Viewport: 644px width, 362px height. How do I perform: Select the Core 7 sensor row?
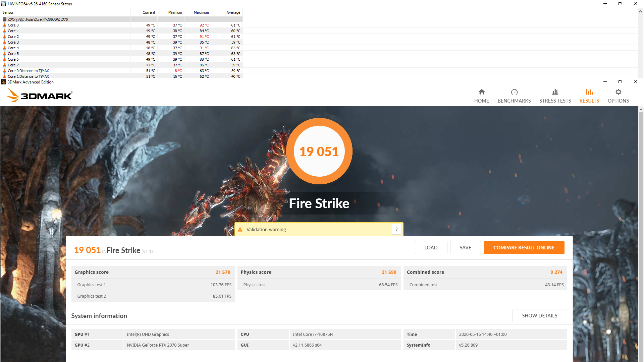(x=121, y=65)
